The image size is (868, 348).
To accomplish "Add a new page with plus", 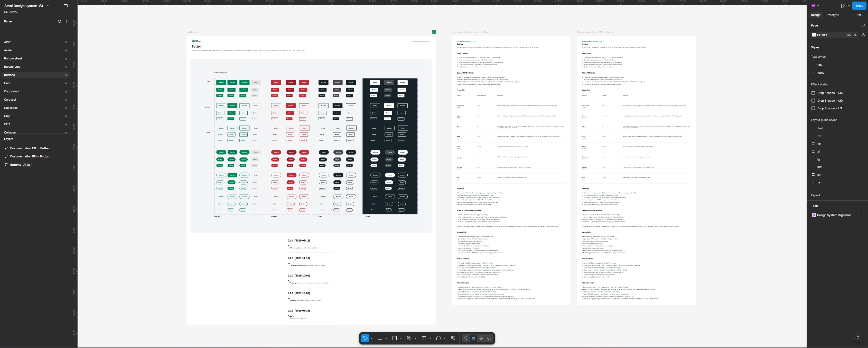I will click(x=67, y=21).
